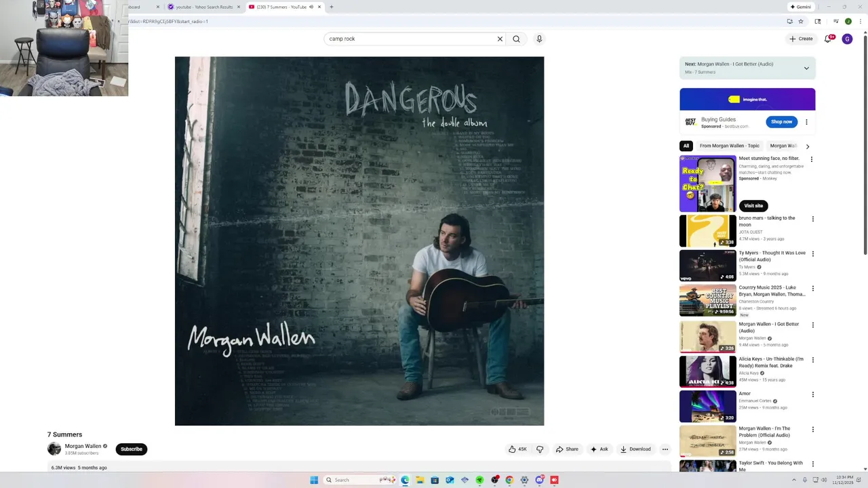Dislike the 7 Summers video
This screenshot has height=488, width=868.
pos(540,449)
